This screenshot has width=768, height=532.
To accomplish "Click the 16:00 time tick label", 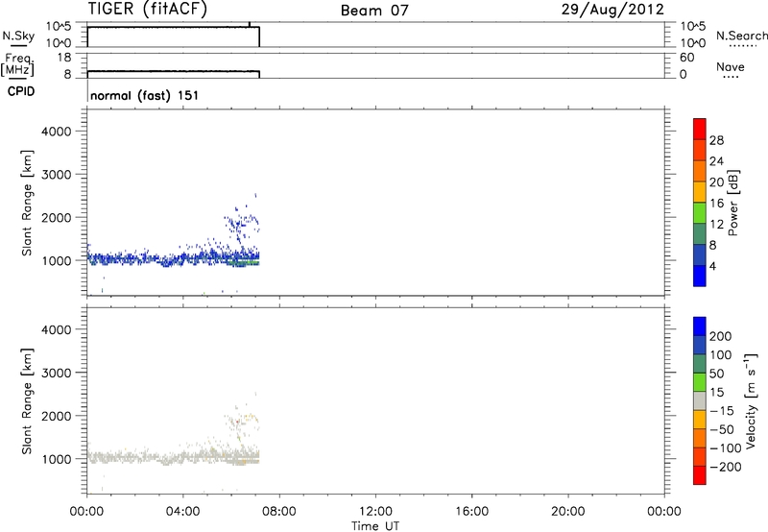I will [x=471, y=512].
